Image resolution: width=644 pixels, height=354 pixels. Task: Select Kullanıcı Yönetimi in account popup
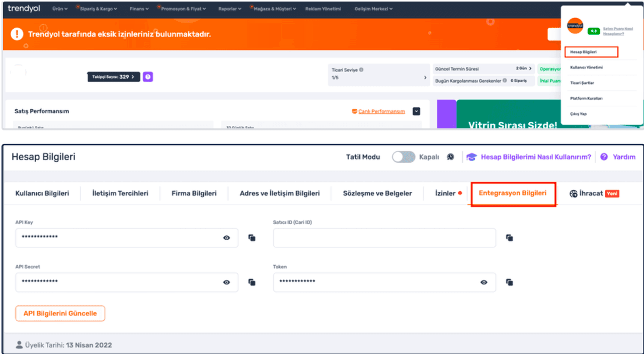(x=586, y=67)
